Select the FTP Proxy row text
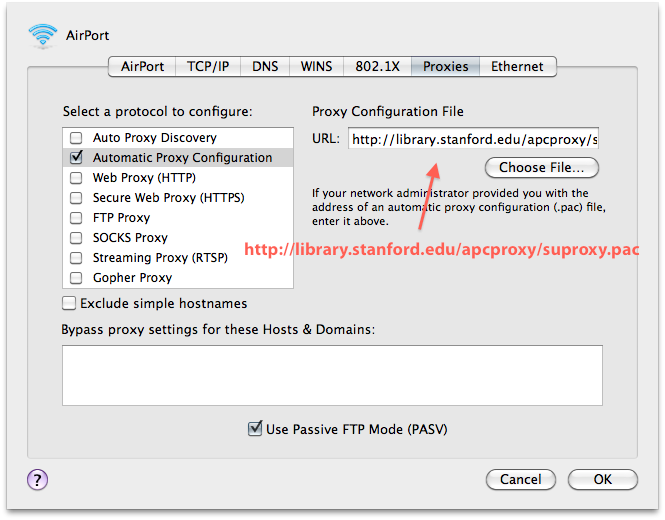The image size is (665, 520). pyautogui.click(x=121, y=218)
